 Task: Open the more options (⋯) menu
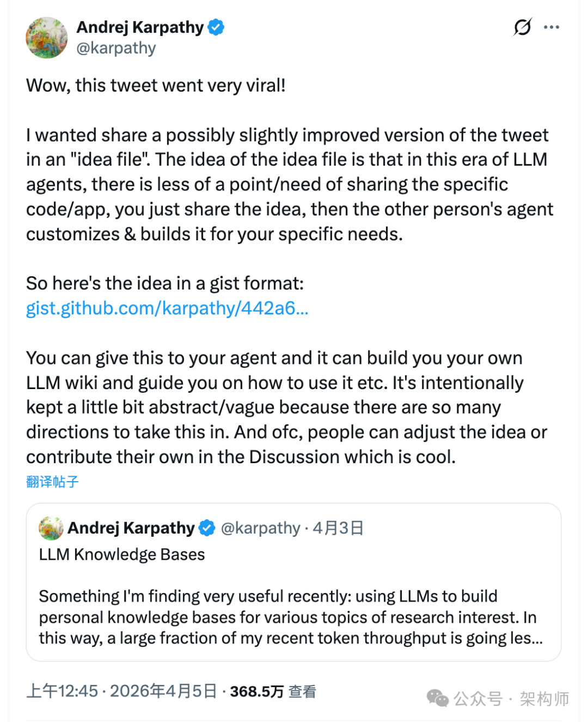coord(552,26)
